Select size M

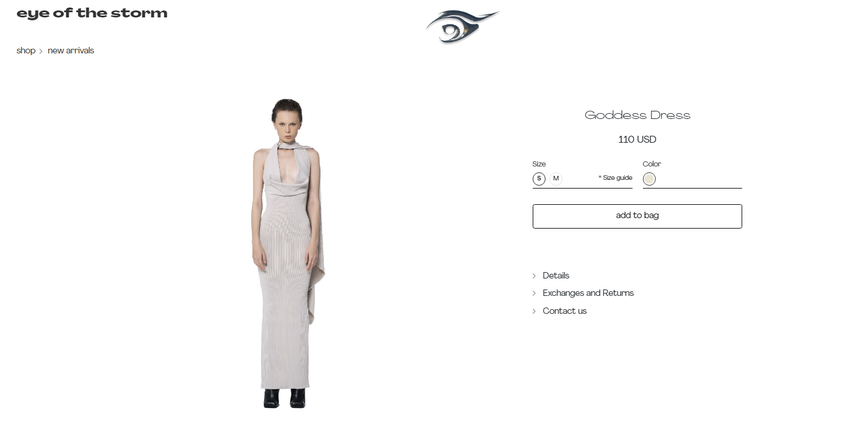556,179
